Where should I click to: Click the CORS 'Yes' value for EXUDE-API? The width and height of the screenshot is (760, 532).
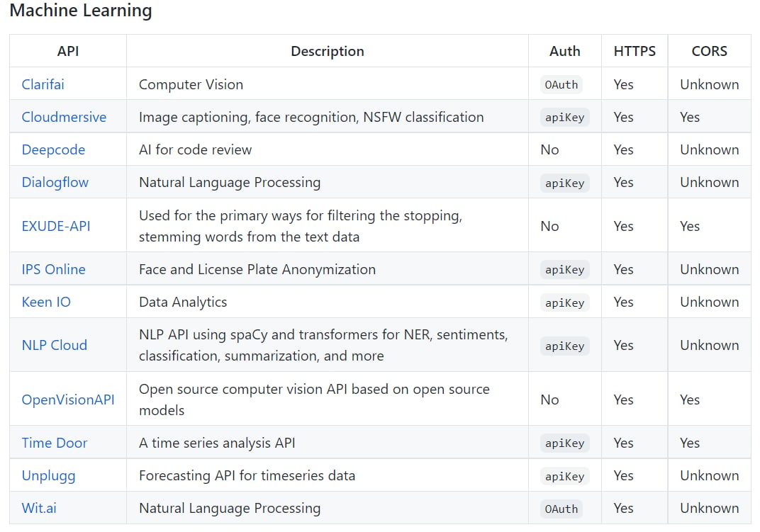[x=690, y=226]
